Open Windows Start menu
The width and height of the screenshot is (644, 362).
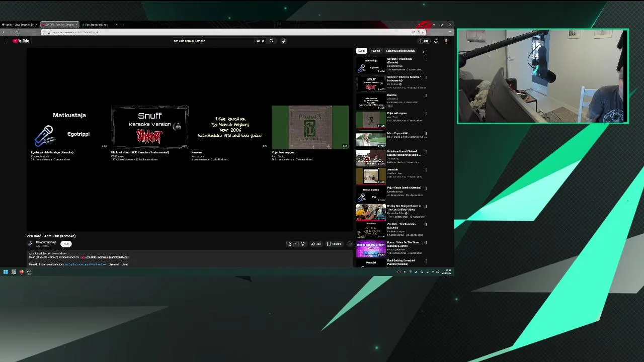6,272
